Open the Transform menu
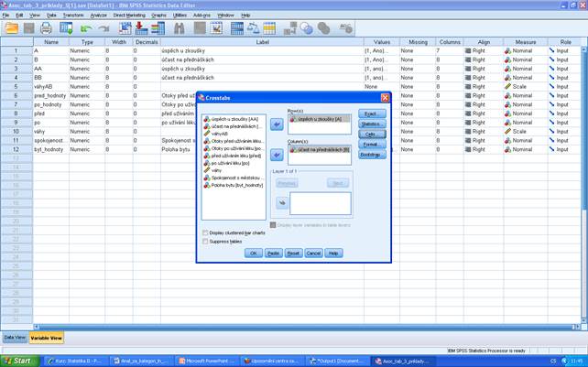The height and width of the screenshot is (367, 588). click(x=73, y=16)
